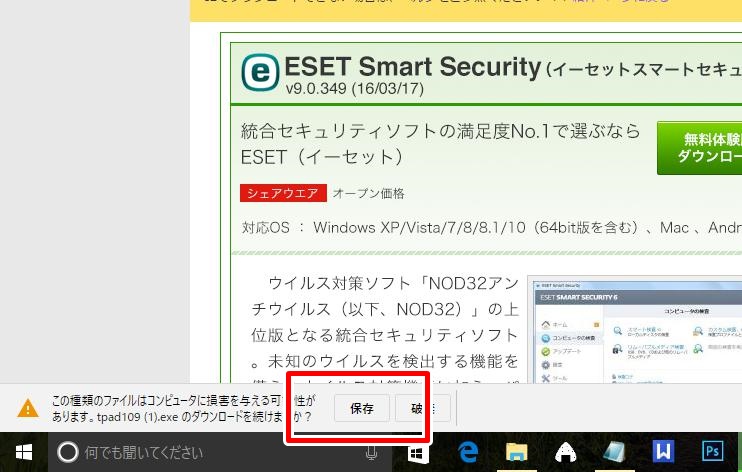Click the Cortana circle icon
The width and height of the screenshot is (742, 472).
click(x=68, y=452)
